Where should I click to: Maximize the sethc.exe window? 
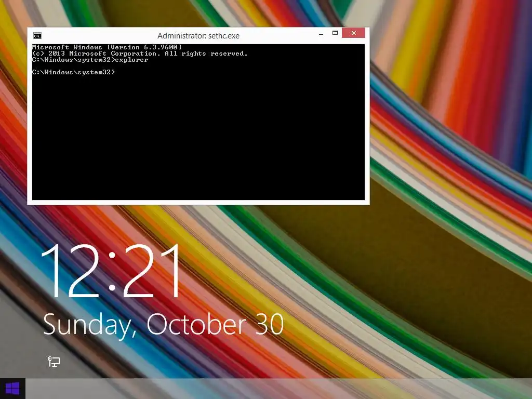[x=335, y=33]
